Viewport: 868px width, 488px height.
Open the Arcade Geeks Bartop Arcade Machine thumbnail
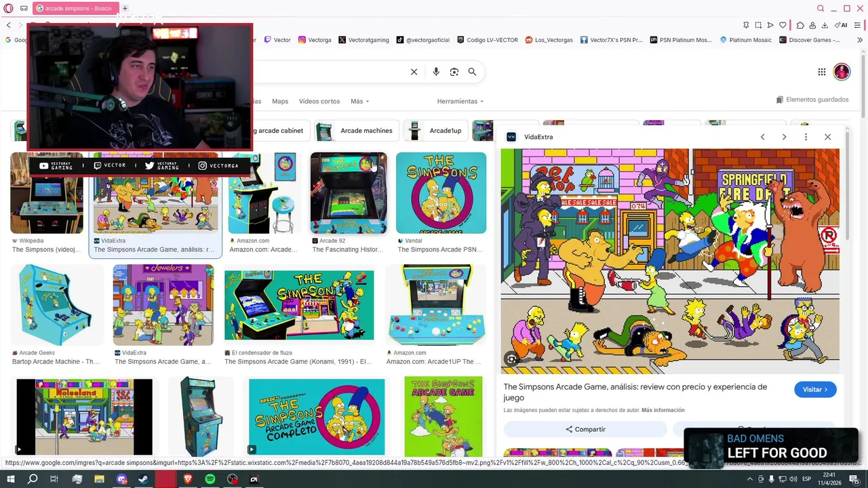tap(56, 305)
